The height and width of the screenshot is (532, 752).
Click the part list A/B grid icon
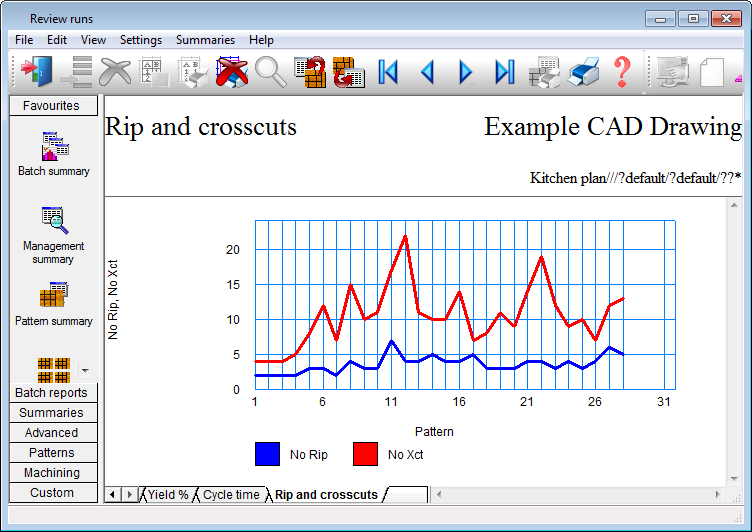[x=154, y=72]
